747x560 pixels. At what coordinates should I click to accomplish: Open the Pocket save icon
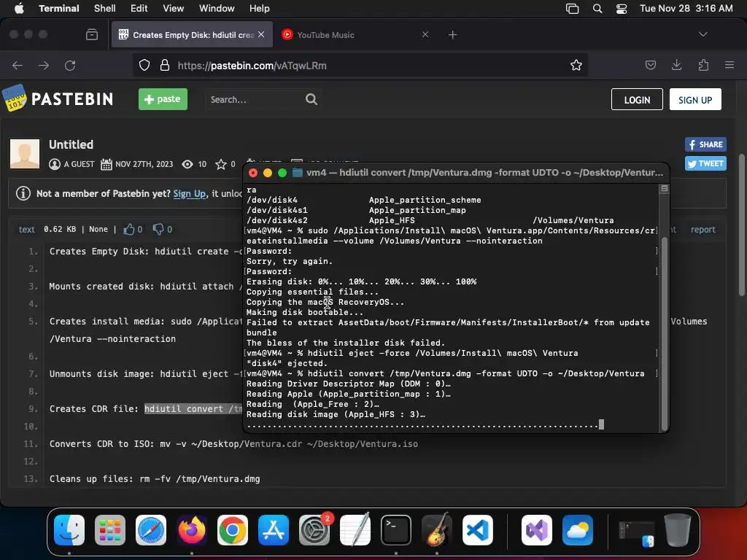pos(650,65)
